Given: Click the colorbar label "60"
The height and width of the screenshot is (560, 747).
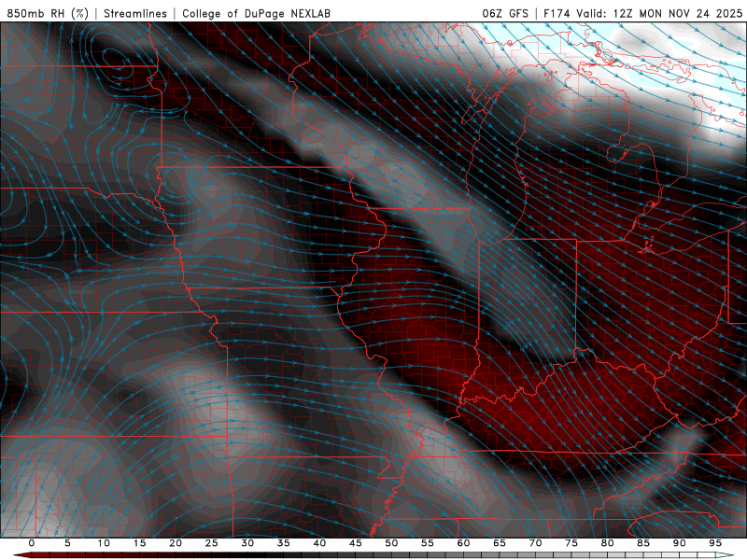Looking at the screenshot, I should pos(463,543).
